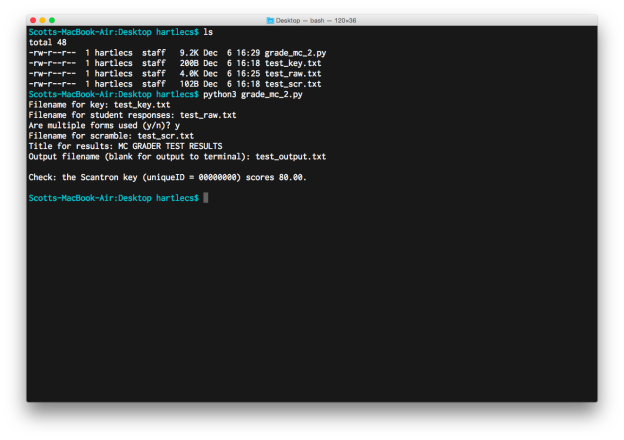Click the 'Filename for key:' prompt line
624x440 pixels.
click(99, 105)
